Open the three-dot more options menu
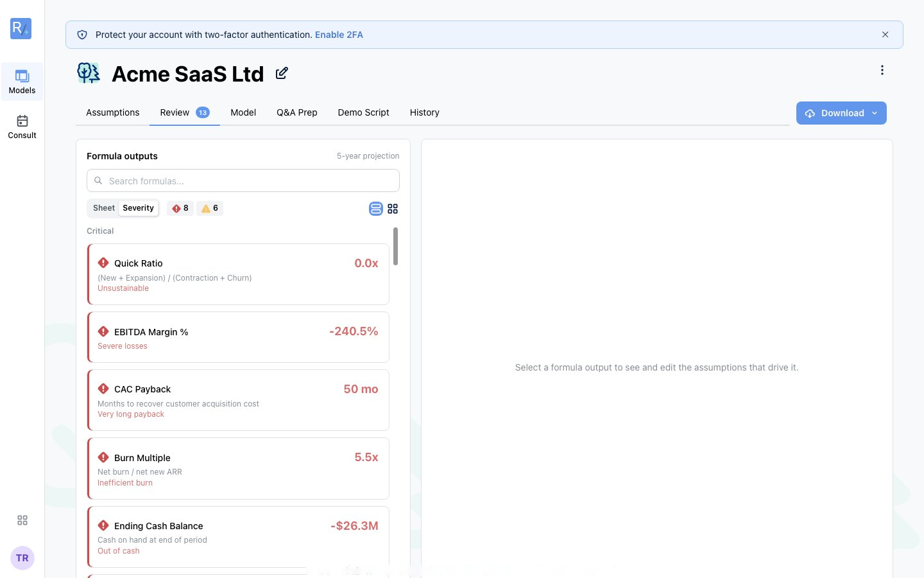This screenshot has height=578, width=924. pyautogui.click(x=882, y=70)
